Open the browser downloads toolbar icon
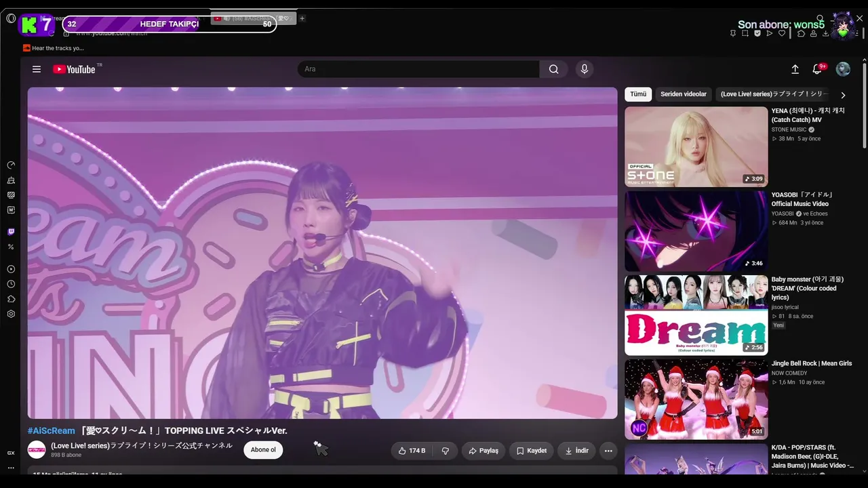Image resolution: width=868 pixels, height=488 pixels. pos(825,33)
